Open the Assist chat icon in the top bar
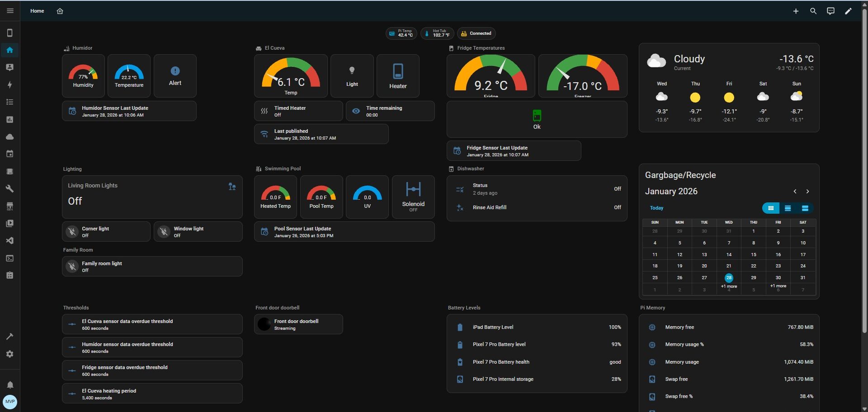The height and width of the screenshot is (412, 868). 830,11
